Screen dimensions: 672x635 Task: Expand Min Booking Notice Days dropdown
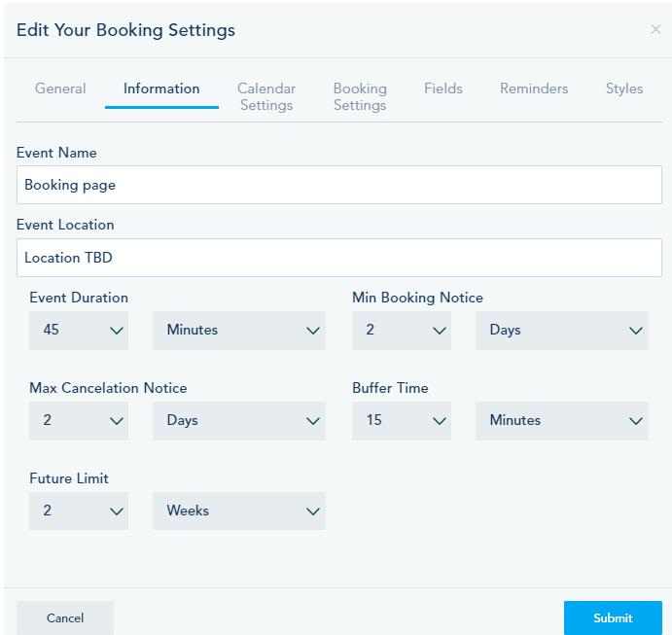[x=562, y=331]
